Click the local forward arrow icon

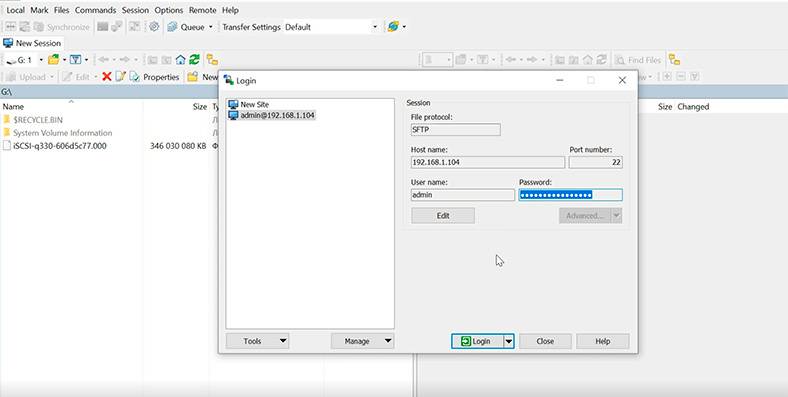tap(125, 60)
